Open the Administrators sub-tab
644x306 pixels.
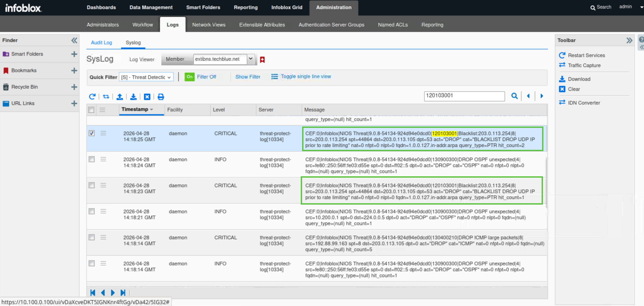103,25
